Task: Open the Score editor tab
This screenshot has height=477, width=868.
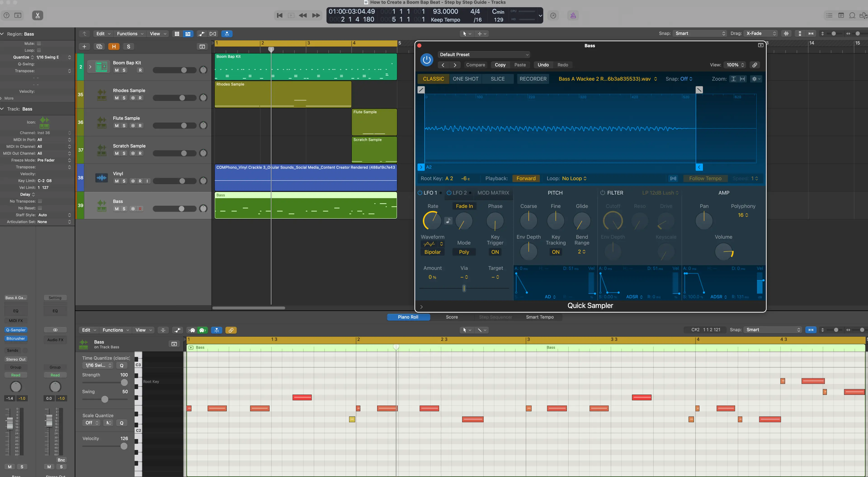Action: [452, 317]
